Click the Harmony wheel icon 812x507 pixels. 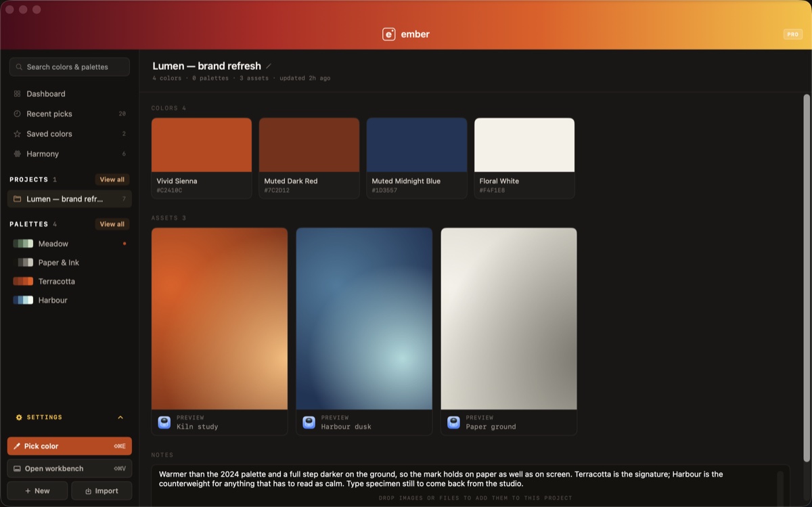17,154
